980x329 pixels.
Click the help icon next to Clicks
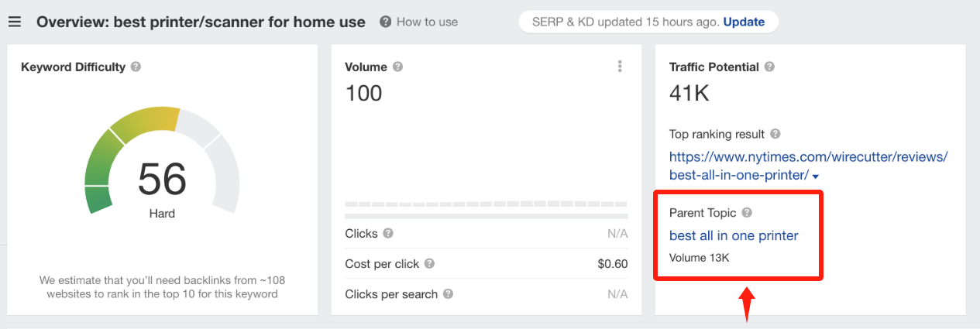pos(388,233)
